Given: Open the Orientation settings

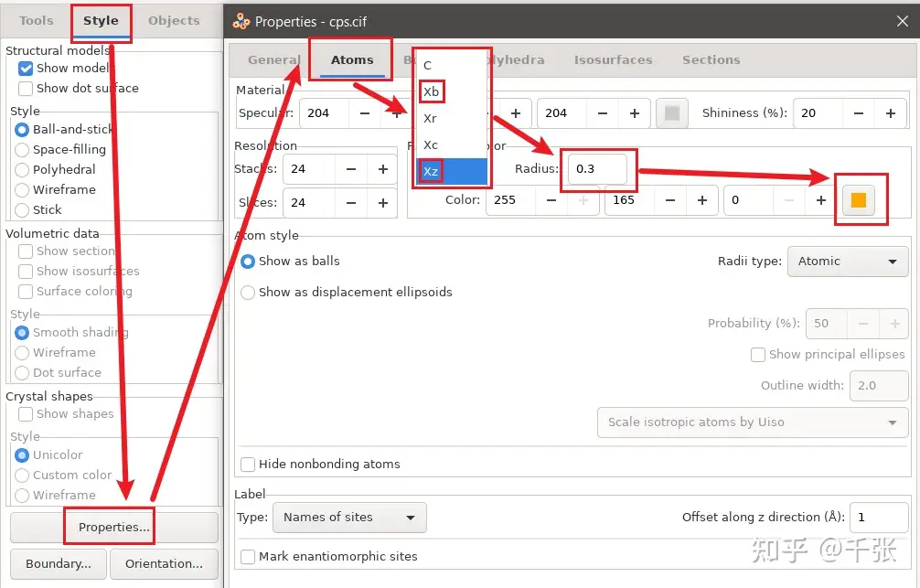Looking at the screenshot, I should (x=164, y=564).
